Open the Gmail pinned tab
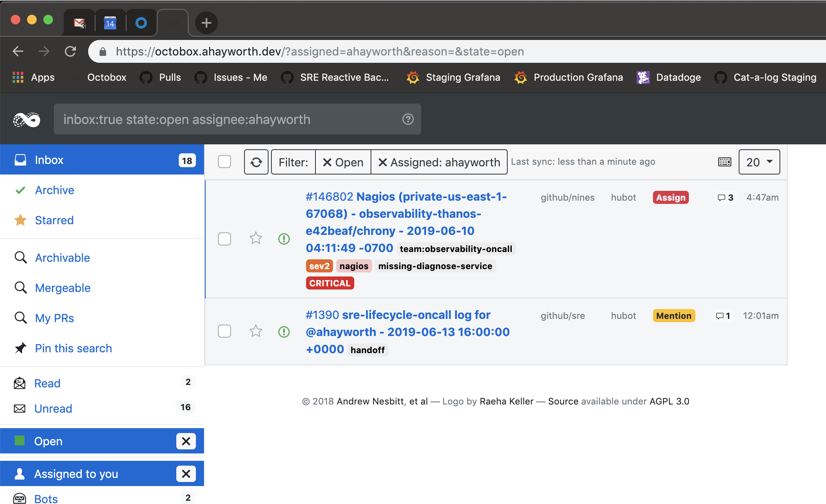 (80, 23)
